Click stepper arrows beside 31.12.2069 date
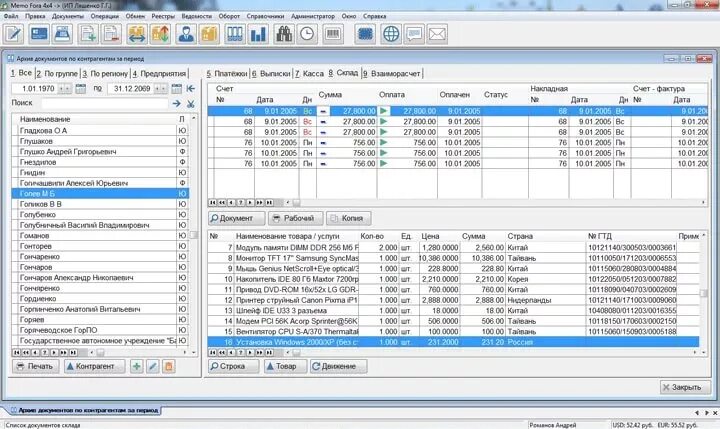 (161, 89)
